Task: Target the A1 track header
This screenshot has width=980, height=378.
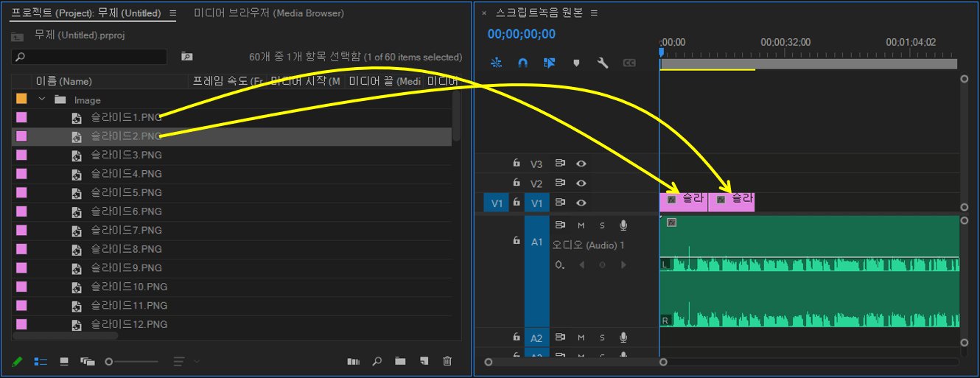Action: 536,271
